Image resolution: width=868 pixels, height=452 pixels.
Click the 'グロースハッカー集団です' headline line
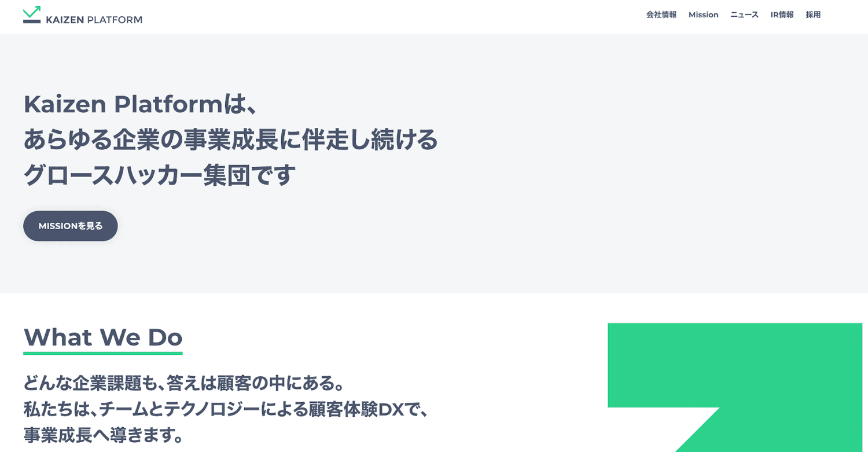[x=160, y=175]
